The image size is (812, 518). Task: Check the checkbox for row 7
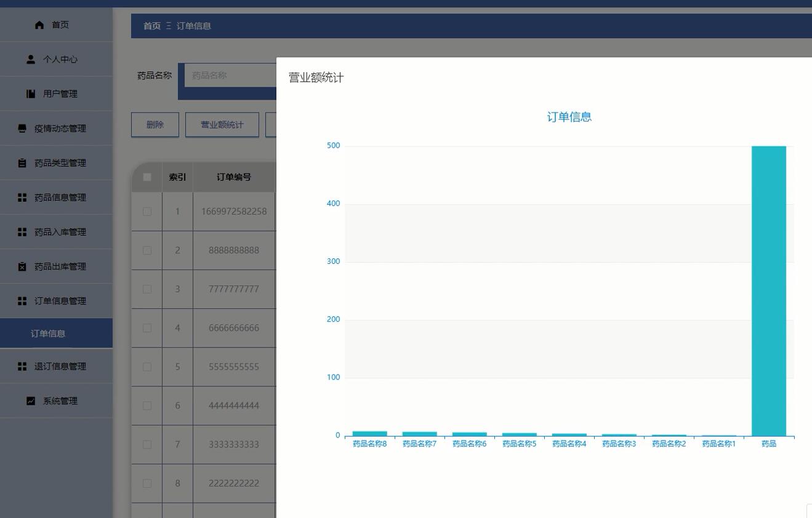coord(147,444)
